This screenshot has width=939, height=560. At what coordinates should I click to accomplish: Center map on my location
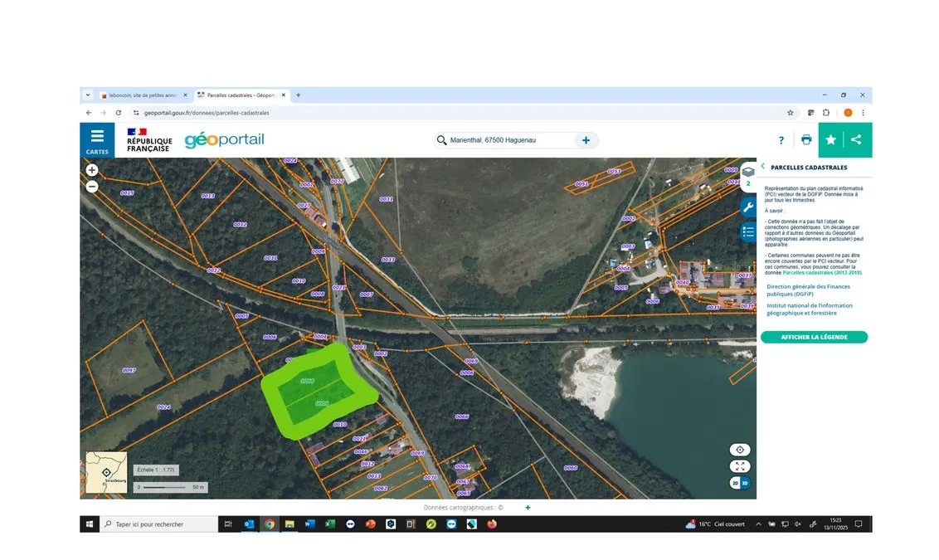740,450
